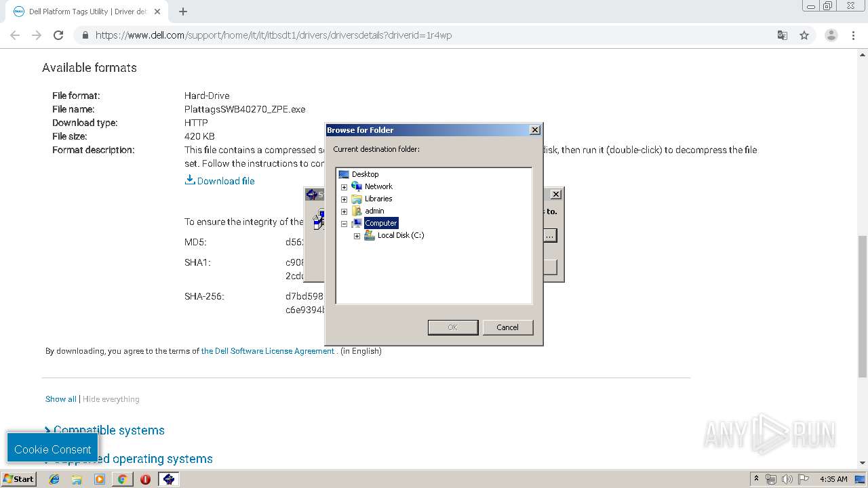
Task: Click the Download file link
Action: (226, 181)
